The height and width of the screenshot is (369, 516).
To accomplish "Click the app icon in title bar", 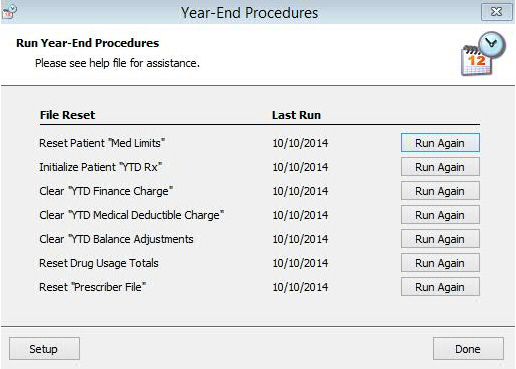I will click(9, 11).
